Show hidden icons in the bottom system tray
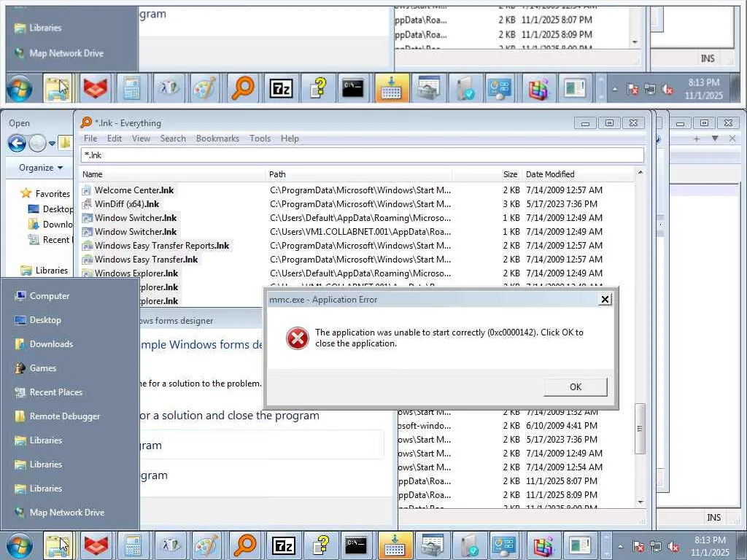The width and height of the screenshot is (747, 560). (x=620, y=547)
